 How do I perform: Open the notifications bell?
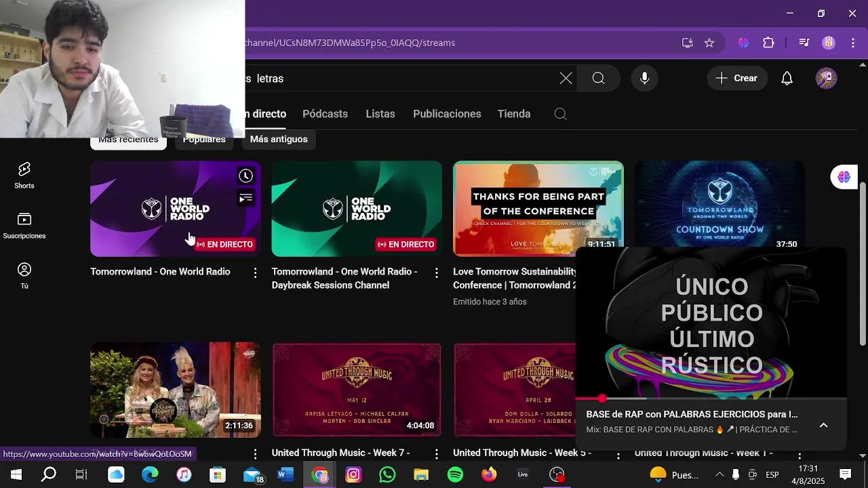coord(787,79)
